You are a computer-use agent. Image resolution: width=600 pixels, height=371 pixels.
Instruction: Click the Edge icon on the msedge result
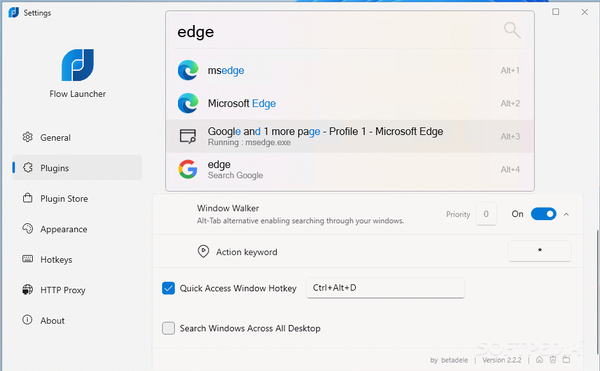(188, 70)
